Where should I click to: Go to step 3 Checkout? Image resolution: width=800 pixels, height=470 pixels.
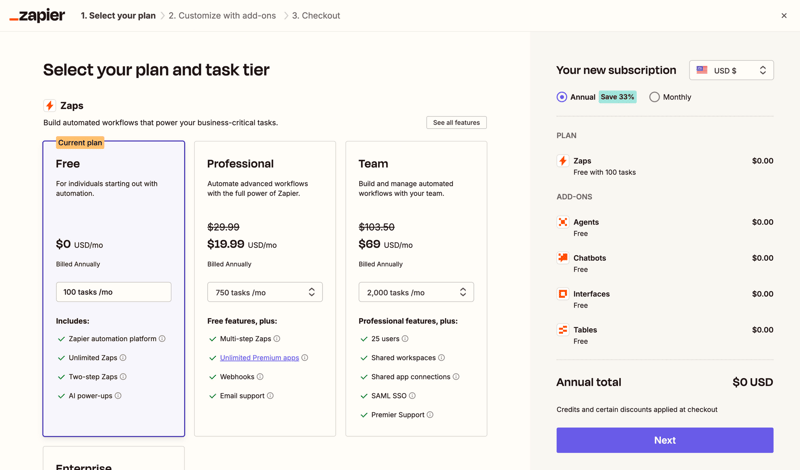316,16
